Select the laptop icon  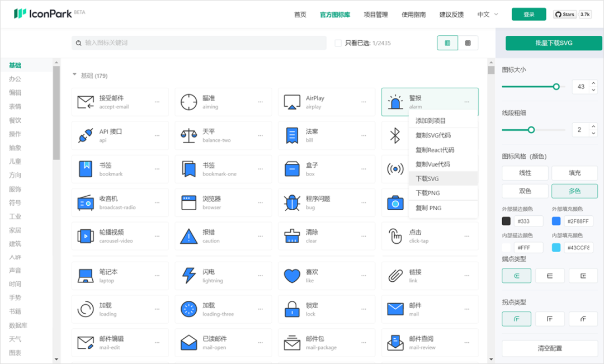[86, 276]
